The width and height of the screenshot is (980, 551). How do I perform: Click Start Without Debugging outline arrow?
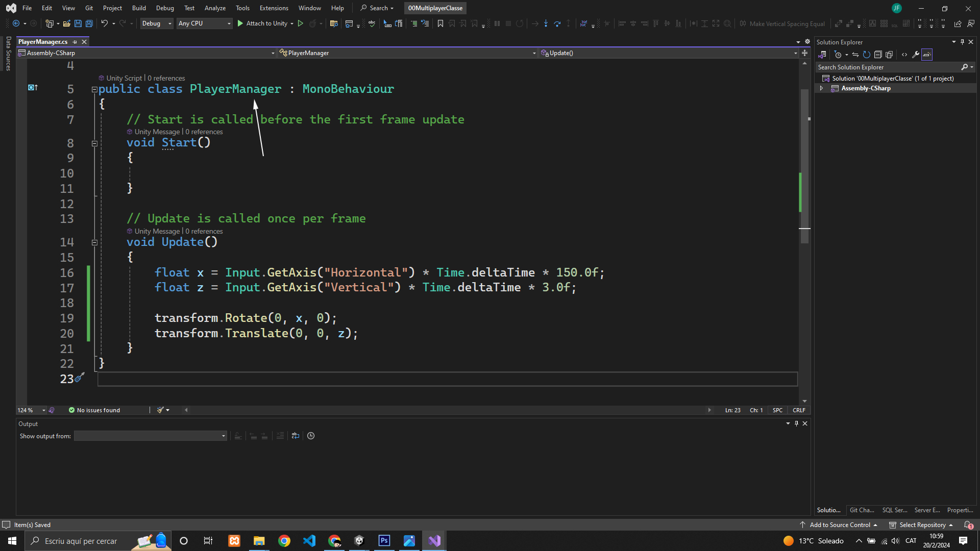pos(301,23)
